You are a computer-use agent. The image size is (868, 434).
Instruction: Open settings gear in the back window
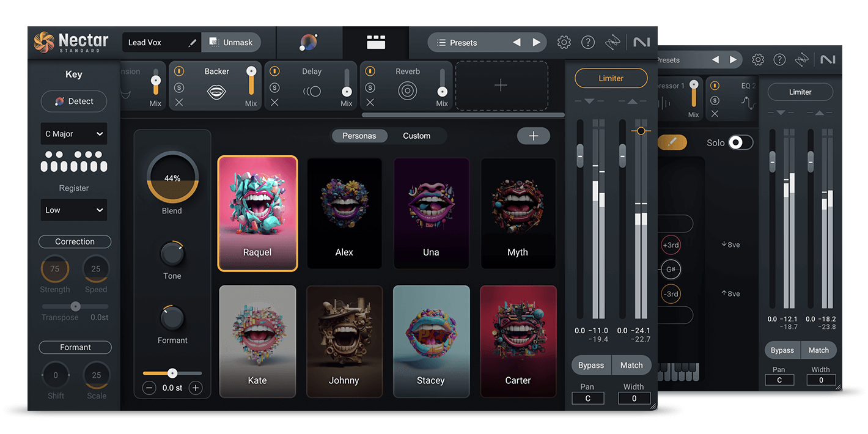(x=758, y=59)
